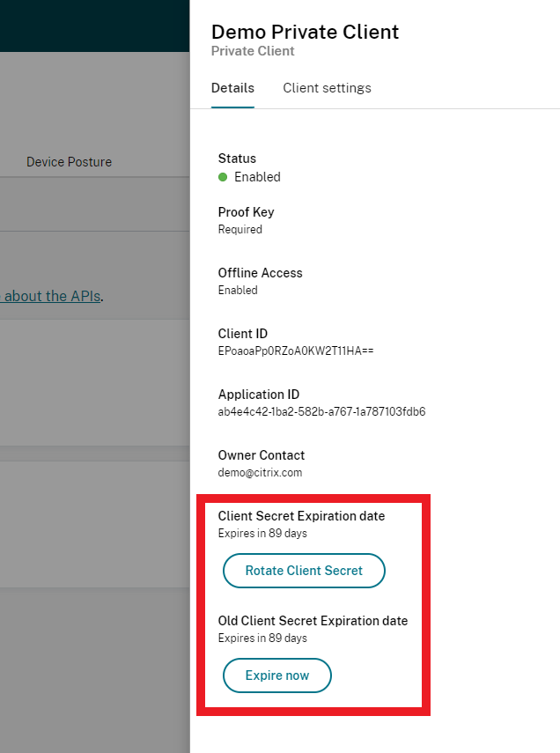Screen dimensions: 560x753
Task: Click expiry text above Expire now button
Action: click(262, 638)
